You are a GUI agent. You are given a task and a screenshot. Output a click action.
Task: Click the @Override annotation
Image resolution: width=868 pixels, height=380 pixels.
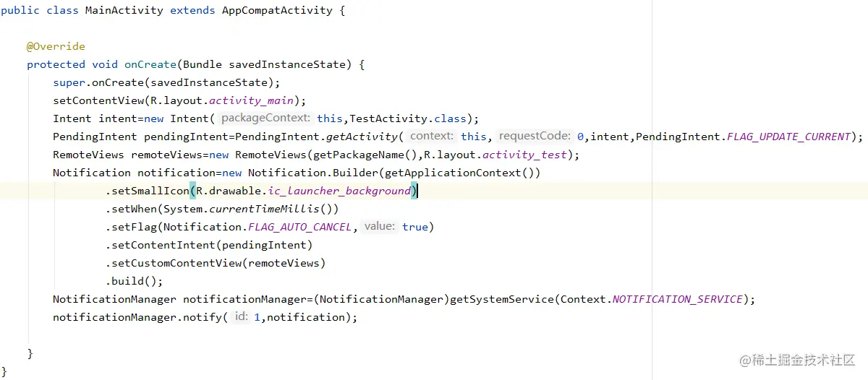coord(56,46)
